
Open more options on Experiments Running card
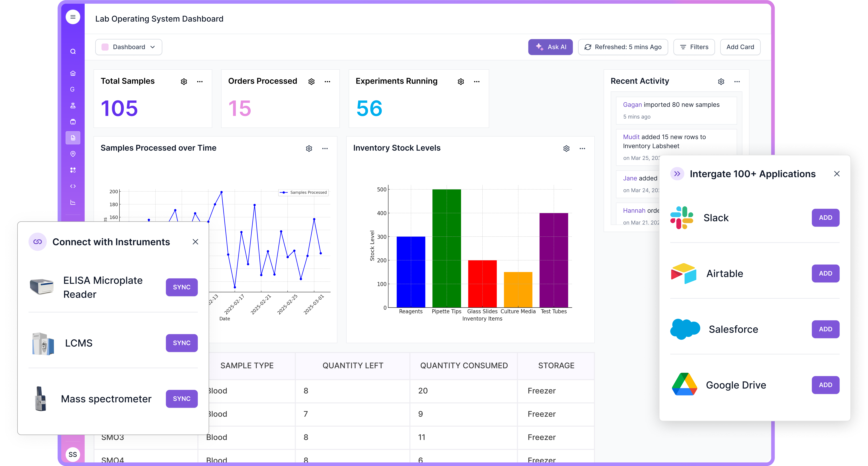477,81
